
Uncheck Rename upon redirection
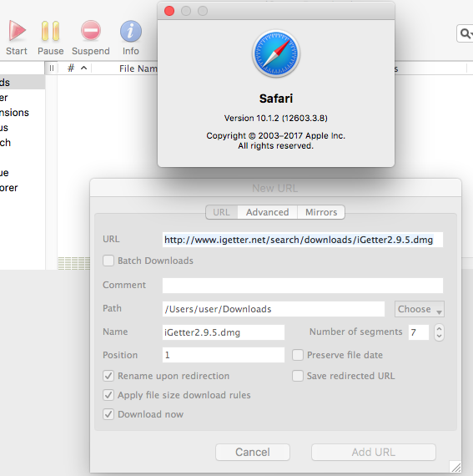point(108,376)
